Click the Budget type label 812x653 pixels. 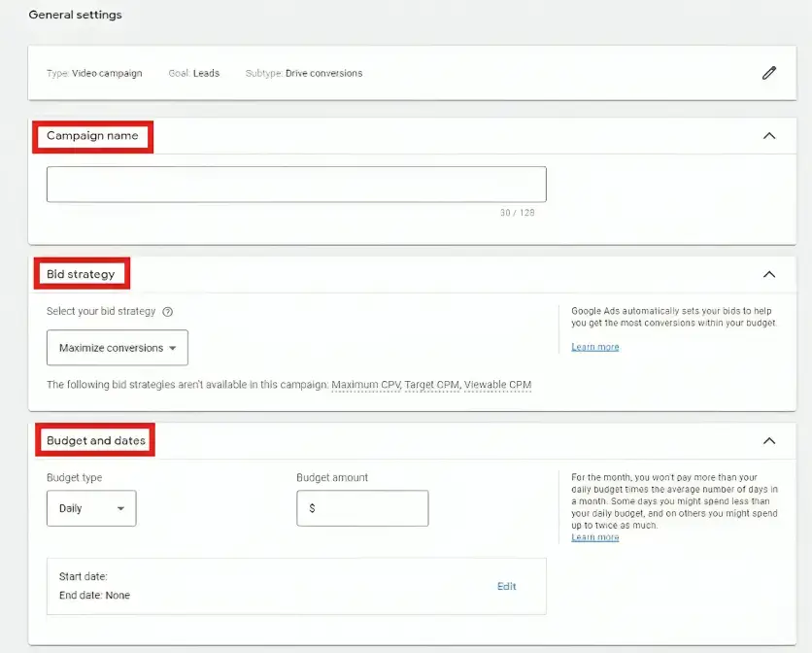click(x=74, y=478)
